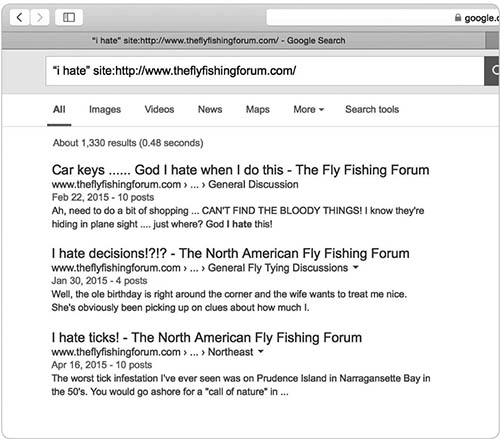
Task: Toggle the sidebar panel icon
Action: pyautogui.click(x=69, y=17)
